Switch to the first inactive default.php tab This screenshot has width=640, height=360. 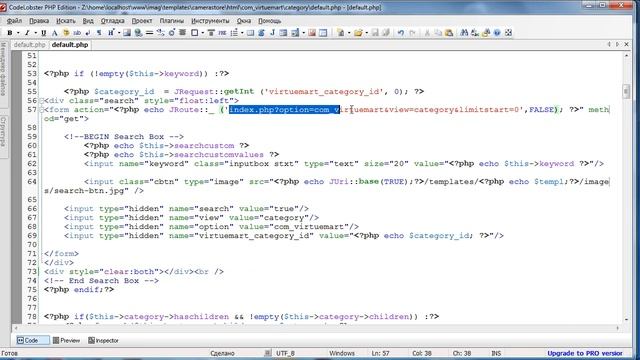pyautogui.click(x=29, y=45)
